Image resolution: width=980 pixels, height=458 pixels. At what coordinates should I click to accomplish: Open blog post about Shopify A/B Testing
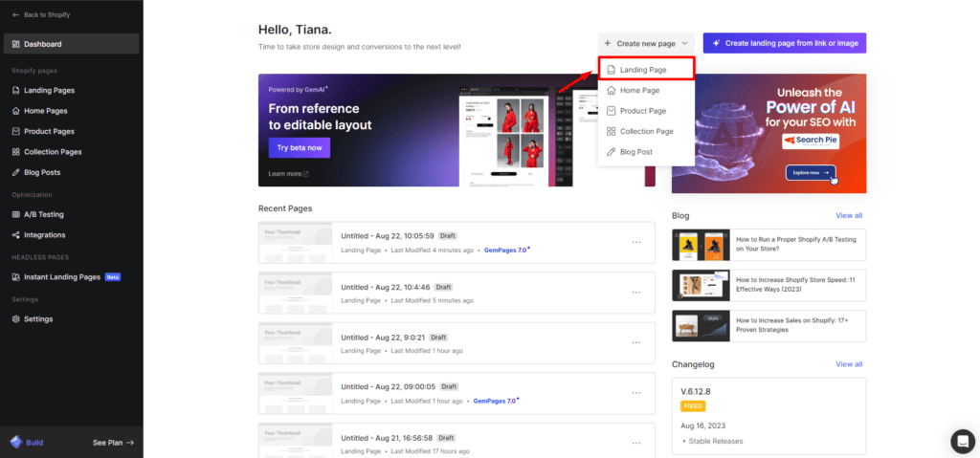tap(768, 245)
